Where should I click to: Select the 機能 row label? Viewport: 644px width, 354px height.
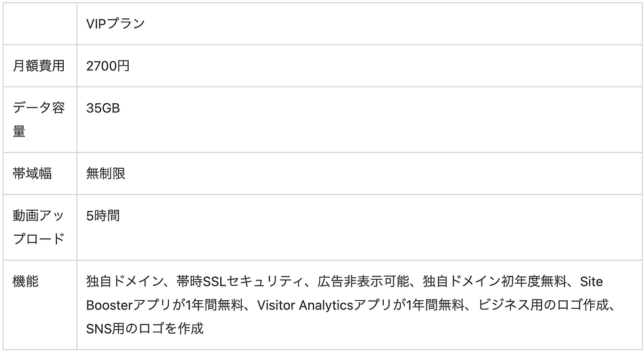click(26, 281)
